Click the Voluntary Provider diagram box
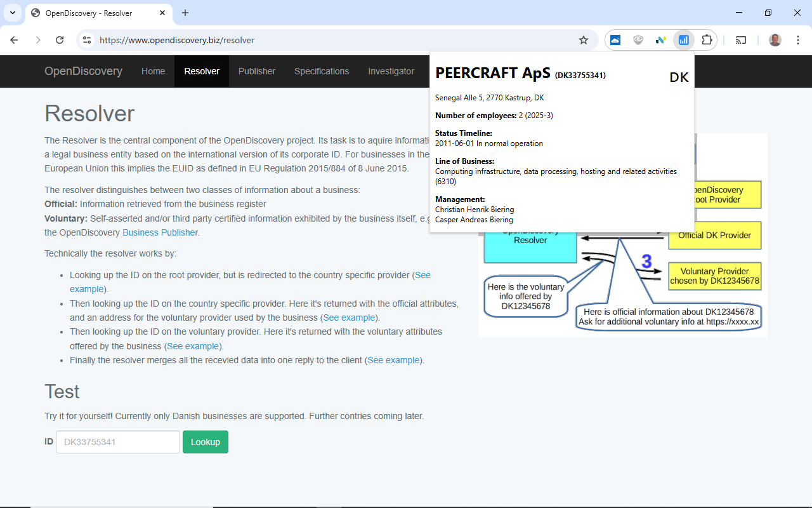 (x=714, y=276)
